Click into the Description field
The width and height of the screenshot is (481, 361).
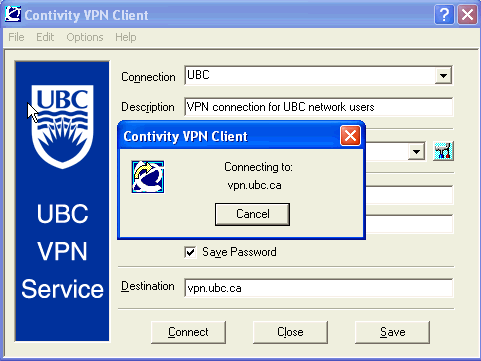[319, 107]
